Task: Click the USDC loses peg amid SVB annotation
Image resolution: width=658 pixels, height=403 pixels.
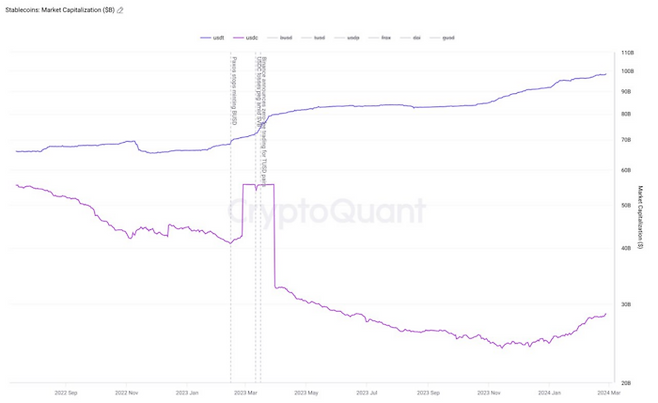Action: pyautogui.click(x=259, y=92)
